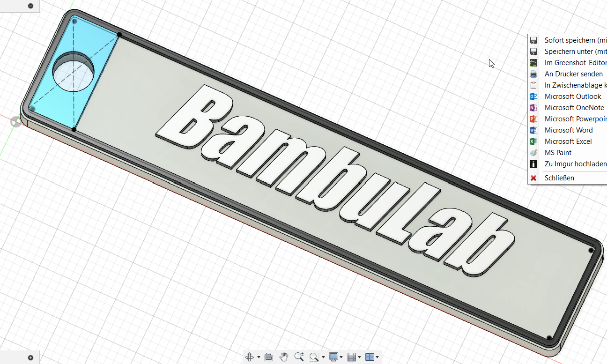This screenshot has height=364, width=607.
Task: Select the sketch point at plate's bottom-right corner
Action: (548, 338)
